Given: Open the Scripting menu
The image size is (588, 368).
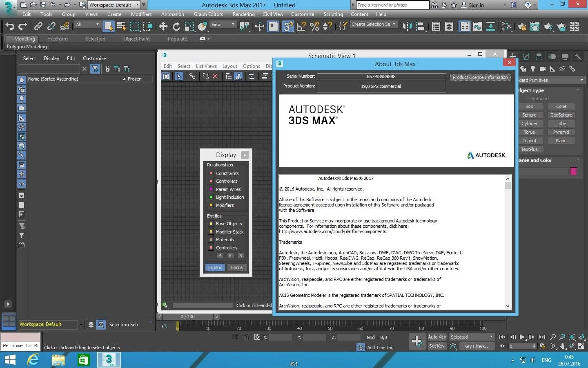Looking at the screenshot, I should tap(333, 14).
